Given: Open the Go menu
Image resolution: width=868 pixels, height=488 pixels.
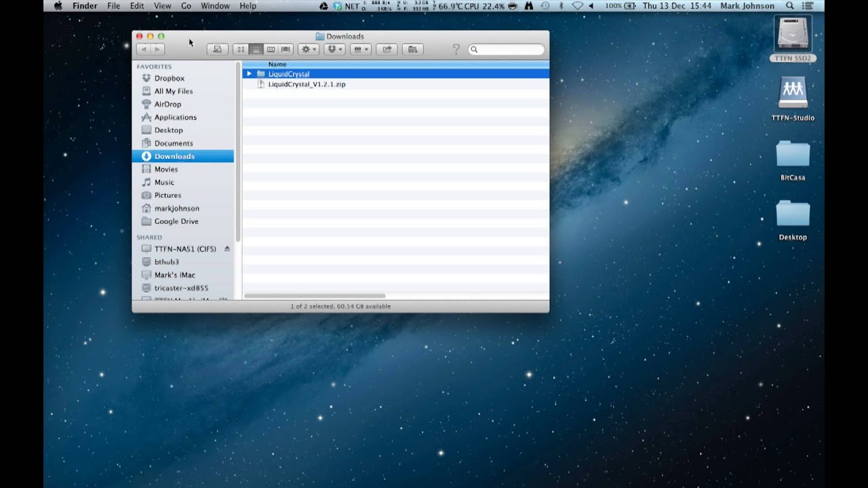Looking at the screenshot, I should [186, 6].
